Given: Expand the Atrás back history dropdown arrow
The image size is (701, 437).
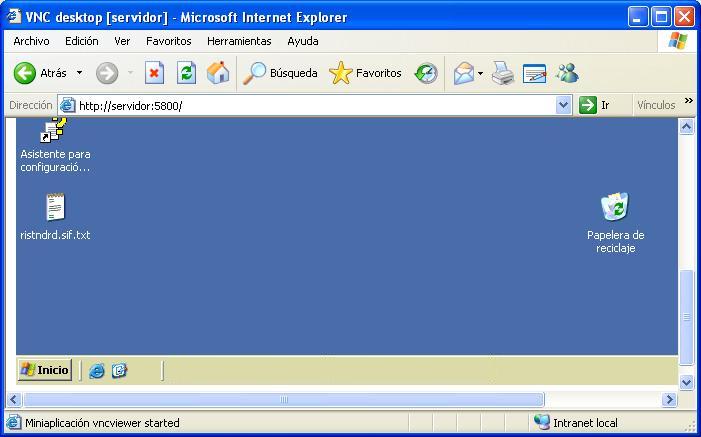Looking at the screenshot, I should (80, 73).
